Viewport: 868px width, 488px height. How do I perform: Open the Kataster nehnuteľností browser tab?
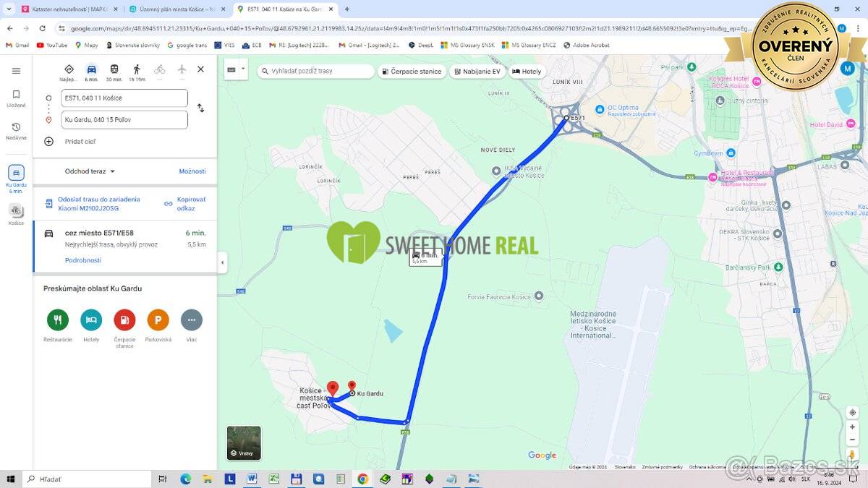click(x=65, y=9)
